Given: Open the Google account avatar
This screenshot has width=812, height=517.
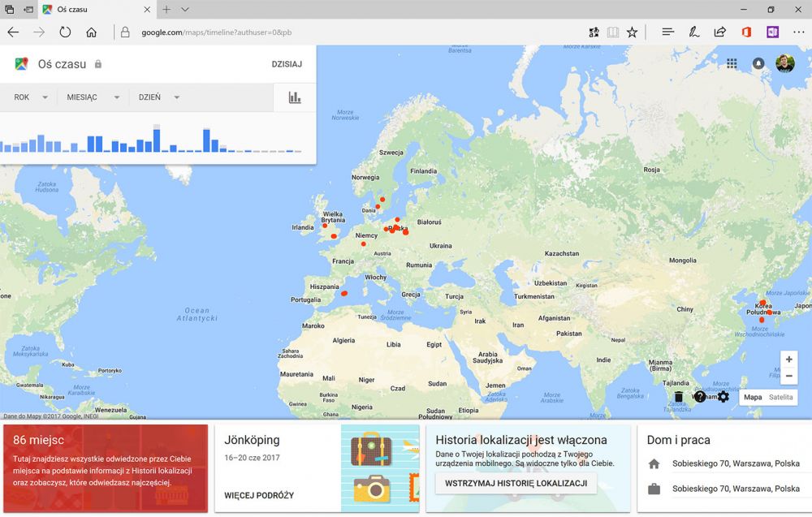Looking at the screenshot, I should (x=785, y=63).
